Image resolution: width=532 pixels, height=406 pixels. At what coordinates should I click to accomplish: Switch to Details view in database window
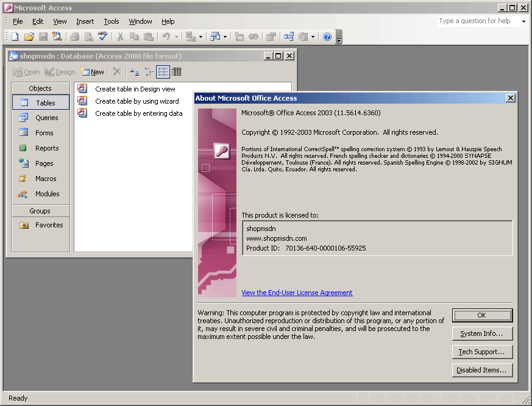tap(177, 72)
